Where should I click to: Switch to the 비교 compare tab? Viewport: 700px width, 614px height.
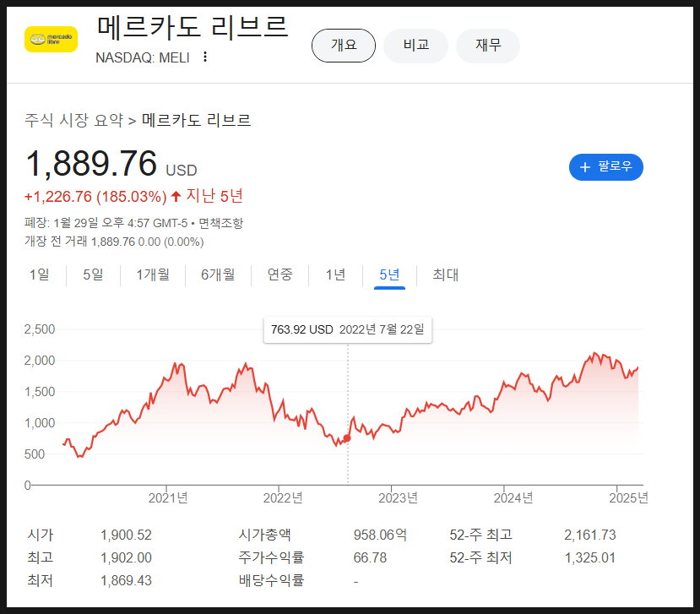(415, 45)
